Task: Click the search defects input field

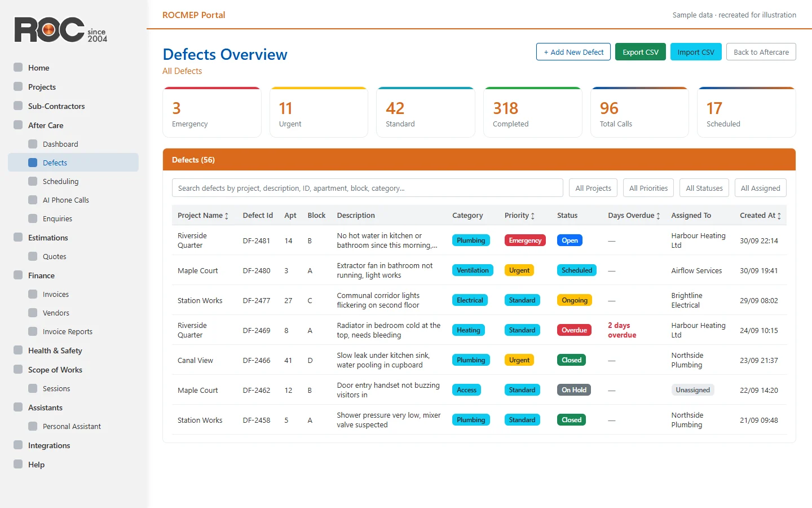Action: (368, 188)
